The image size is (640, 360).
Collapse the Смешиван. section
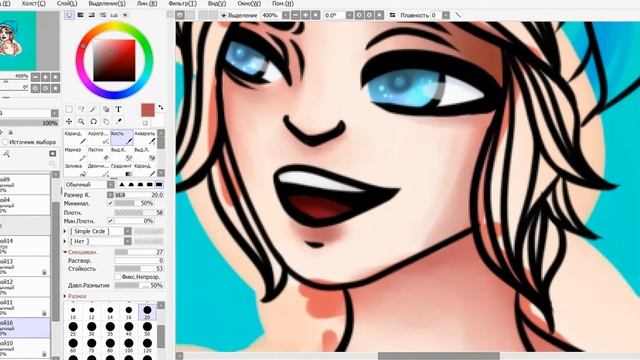pyautogui.click(x=65, y=252)
